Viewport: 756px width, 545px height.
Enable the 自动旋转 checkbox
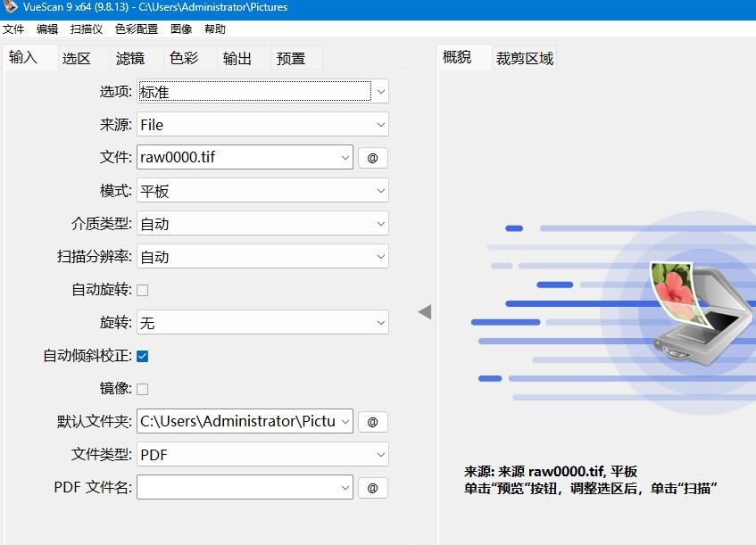(x=143, y=290)
